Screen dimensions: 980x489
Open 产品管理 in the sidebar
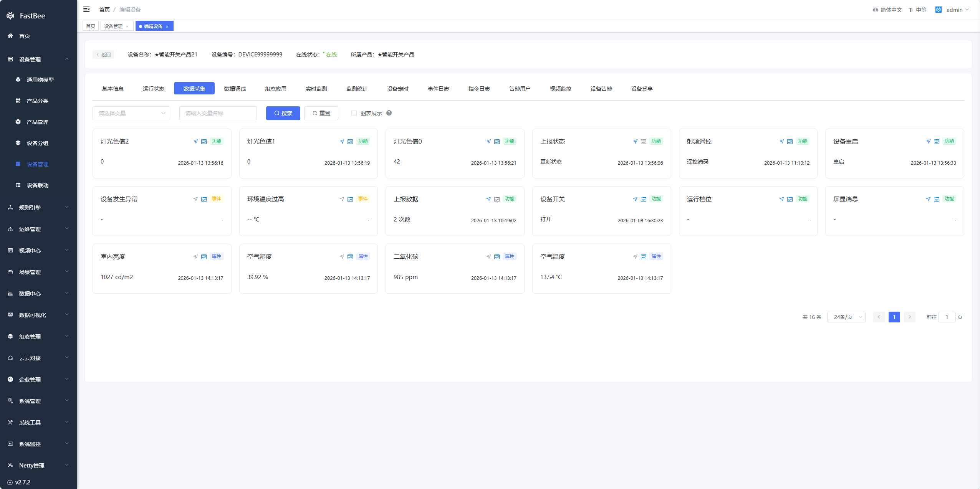tap(38, 122)
